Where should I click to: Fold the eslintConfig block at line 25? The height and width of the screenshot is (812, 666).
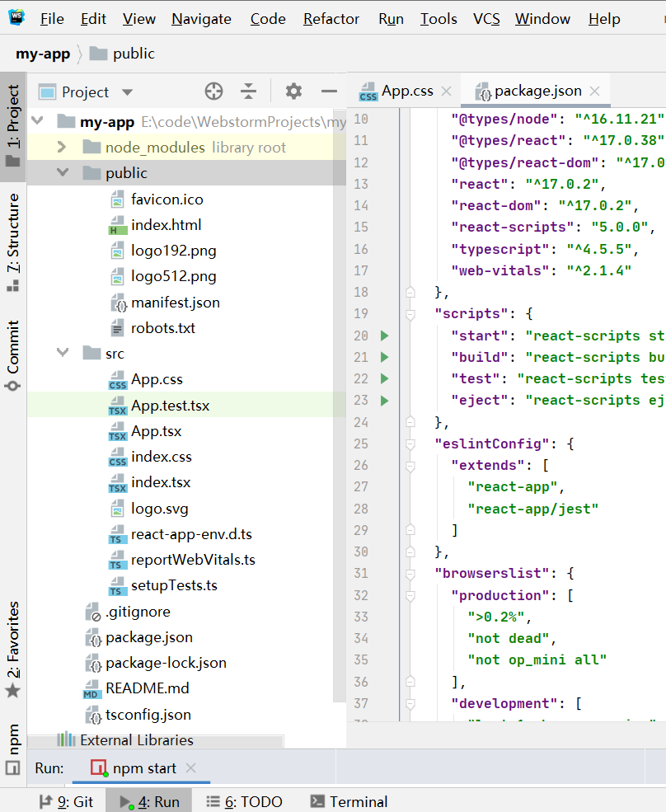410,444
